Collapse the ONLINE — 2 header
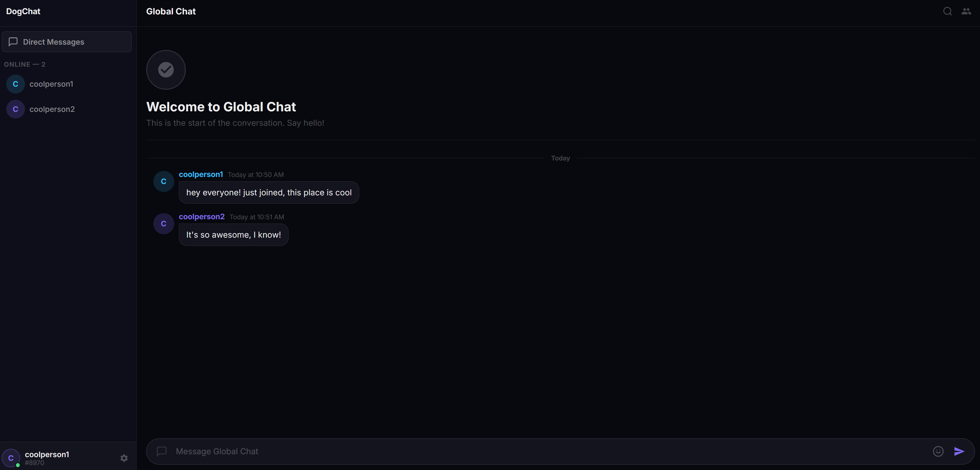This screenshot has height=470, width=980. coord(25,64)
